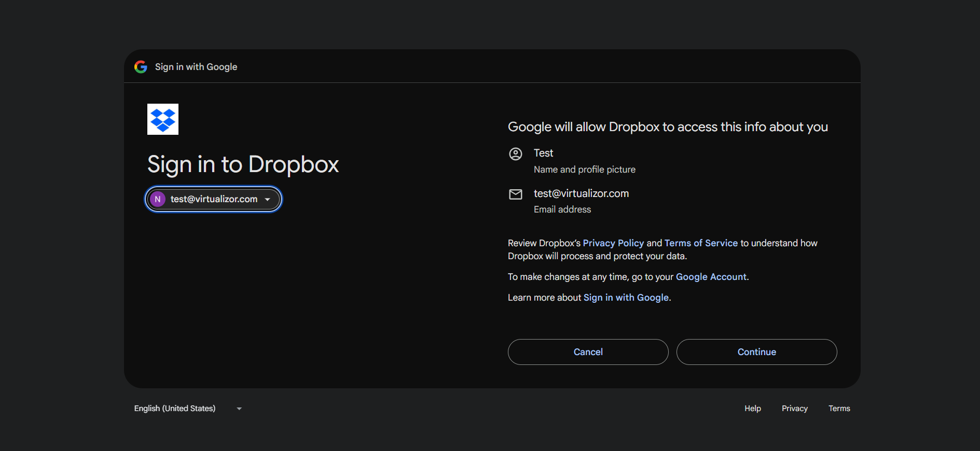980x451 pixels.
Task: Expand the account chooser dropdown arrow
Action: click(268, 200)
